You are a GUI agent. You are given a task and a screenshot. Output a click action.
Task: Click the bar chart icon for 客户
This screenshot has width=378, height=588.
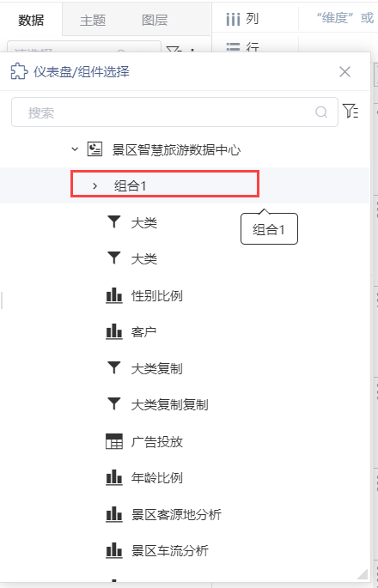[x=114, y=332]
